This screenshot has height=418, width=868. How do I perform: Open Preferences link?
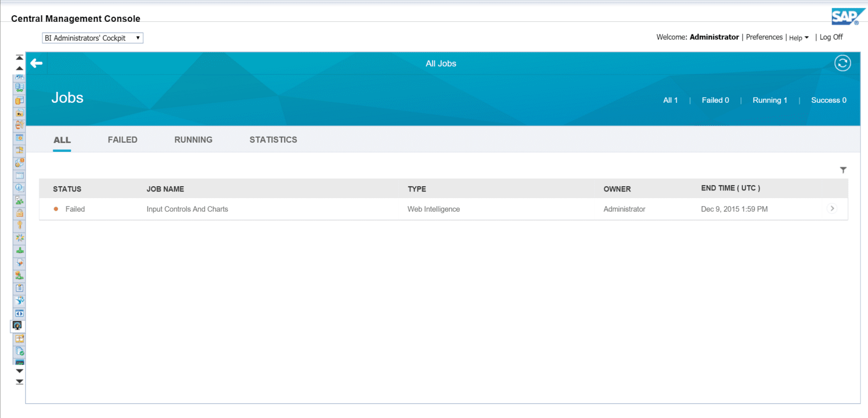tap(764, 37)
